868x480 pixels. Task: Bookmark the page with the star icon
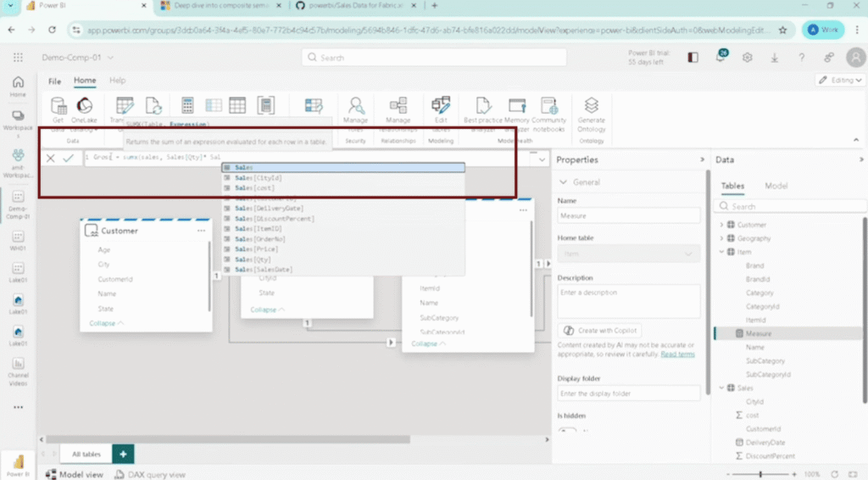782,31
